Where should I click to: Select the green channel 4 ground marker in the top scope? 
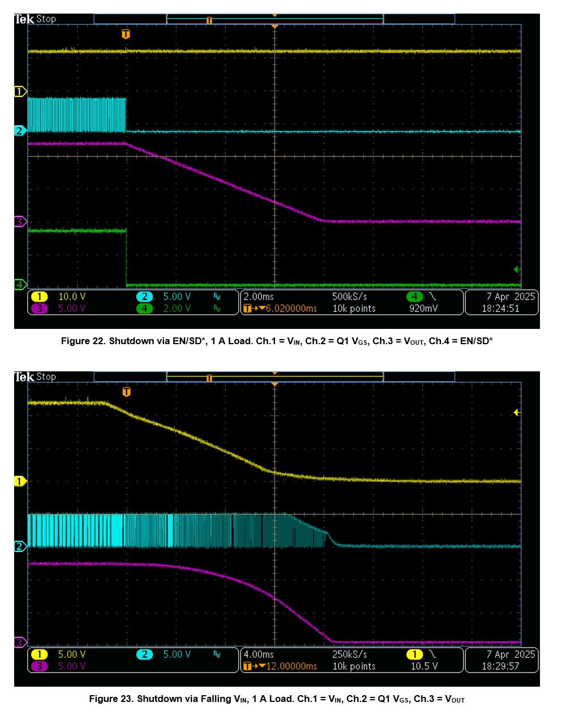20,284
